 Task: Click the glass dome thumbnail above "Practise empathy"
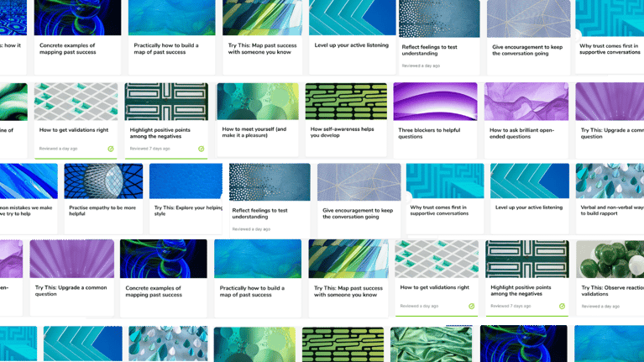click(x=103, y=181)
